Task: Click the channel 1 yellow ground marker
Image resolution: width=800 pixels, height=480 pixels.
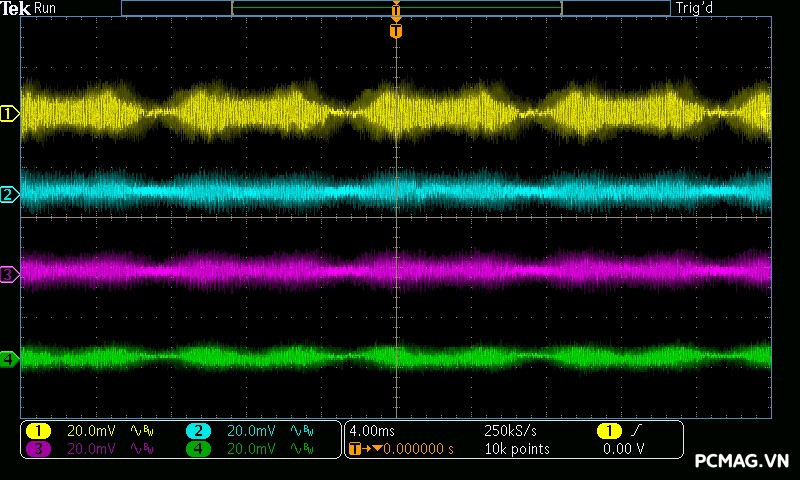Action: coord(9,114)
